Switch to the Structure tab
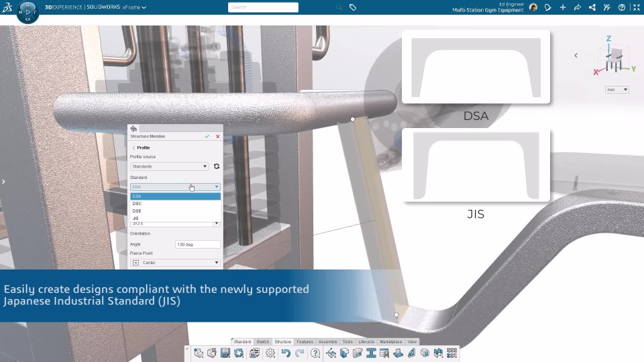The width and height of the screenshot is (644, 362). pos(282,341)
